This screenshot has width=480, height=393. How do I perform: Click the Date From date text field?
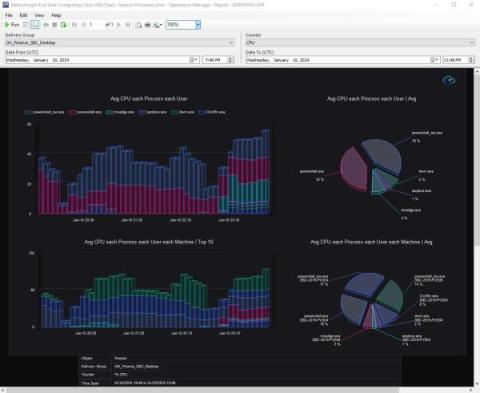tap(97, 60)
